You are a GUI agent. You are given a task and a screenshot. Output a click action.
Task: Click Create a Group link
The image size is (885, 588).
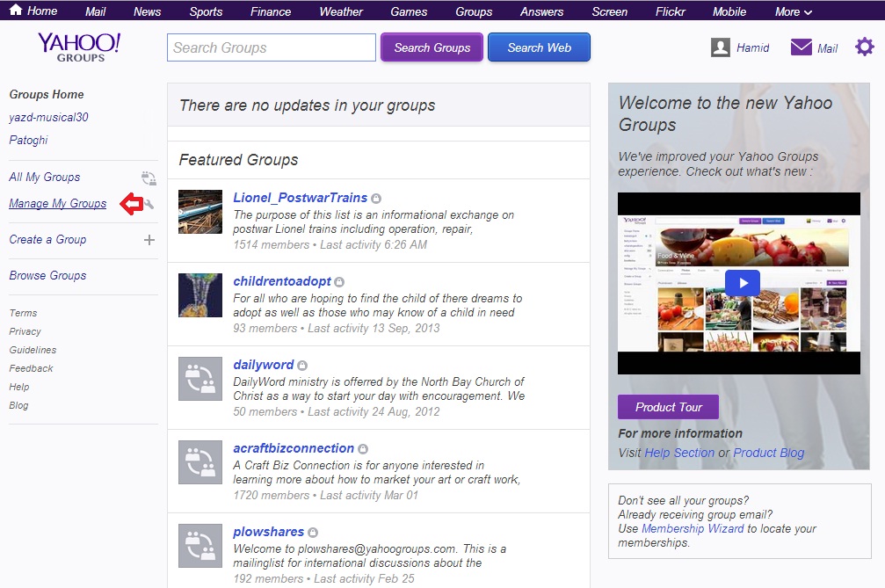[47, 239]
